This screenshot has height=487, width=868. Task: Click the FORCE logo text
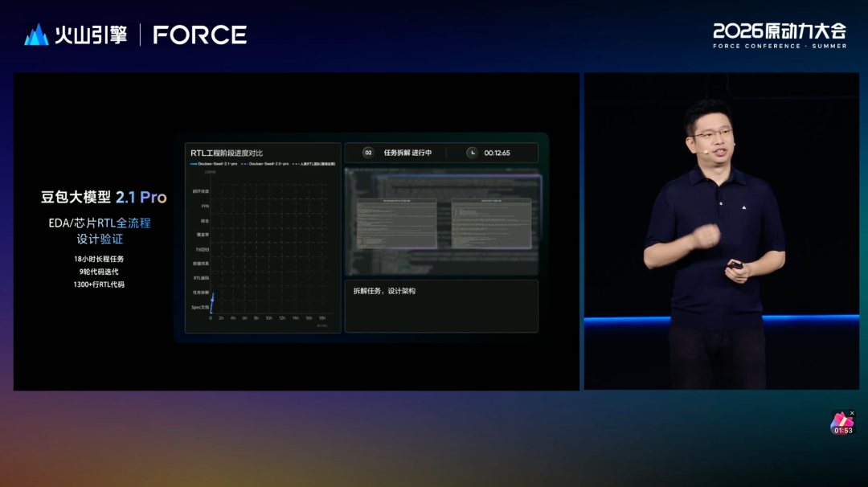pos(200,35)
